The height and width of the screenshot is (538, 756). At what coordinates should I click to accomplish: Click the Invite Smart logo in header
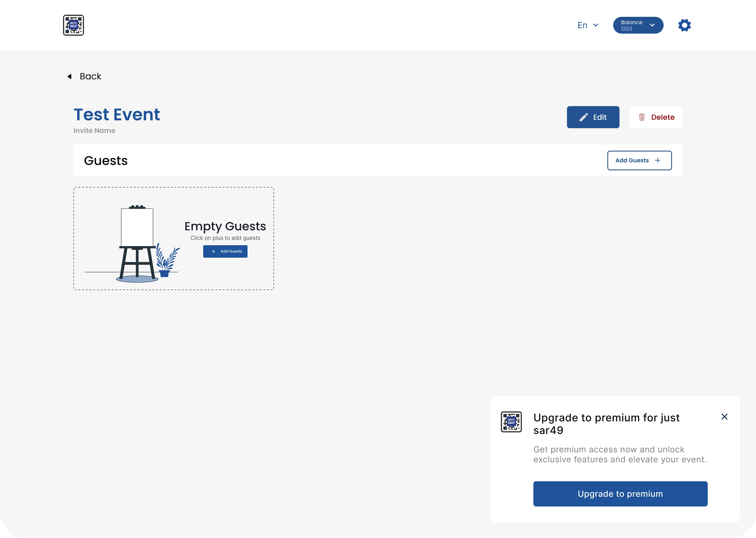click(x=73, y=25)
